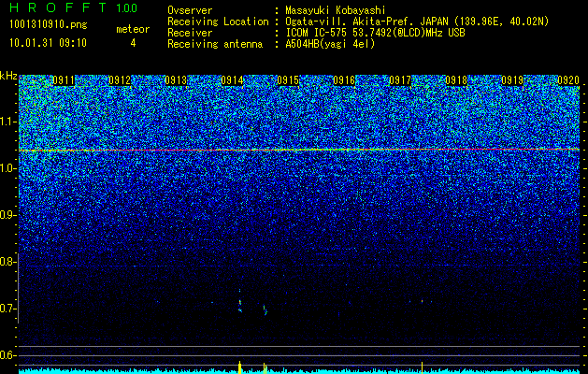Click the meteor echo between 0914 and 0915
This screenshot has height=374, width=588.
(265, 309)
